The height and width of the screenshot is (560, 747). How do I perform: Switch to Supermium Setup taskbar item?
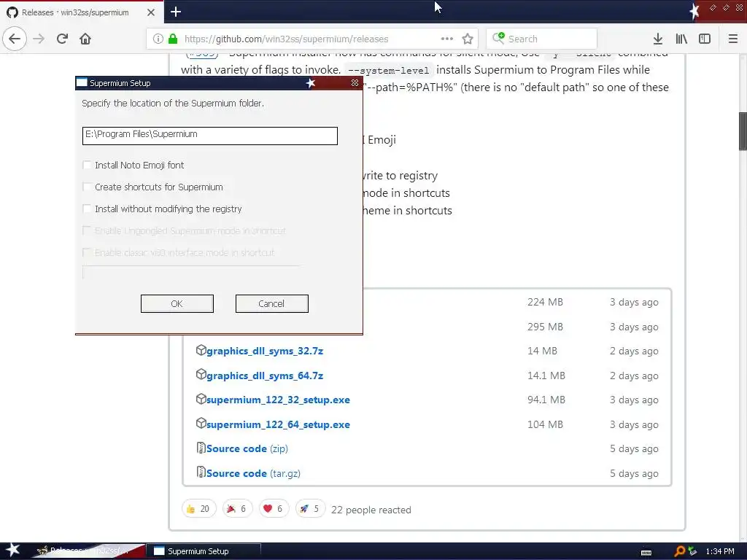pos(204,551)
